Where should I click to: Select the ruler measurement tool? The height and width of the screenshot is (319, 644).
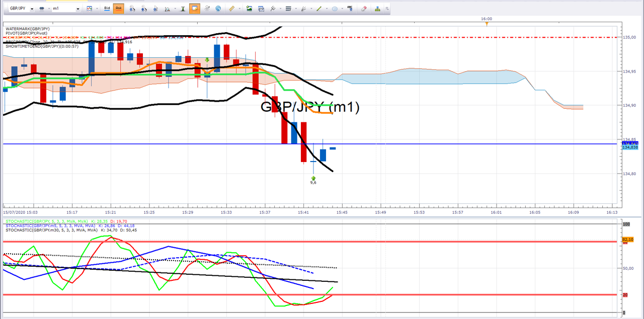pos(231,9)
